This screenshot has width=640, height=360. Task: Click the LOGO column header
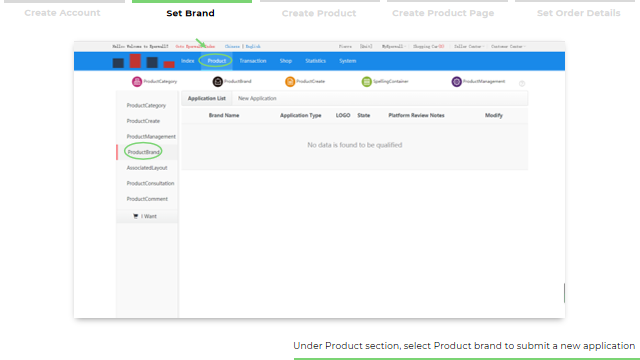[x=343, y=116]
